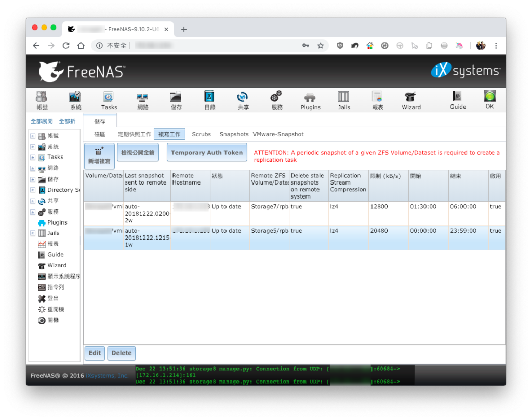The image size is (532, 420).
Task: Click the 新增複寫 add replication button
Action: (x=99, y=156)
